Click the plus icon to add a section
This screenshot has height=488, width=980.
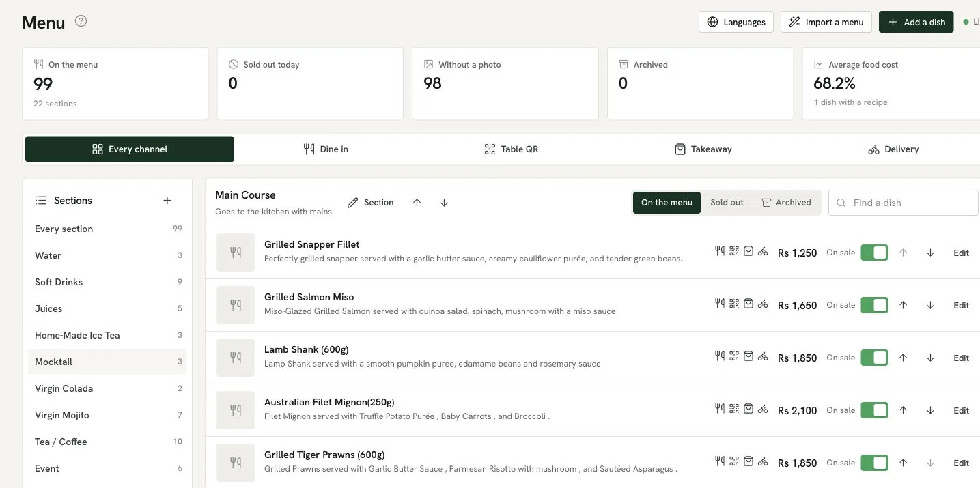pos(167,201)
